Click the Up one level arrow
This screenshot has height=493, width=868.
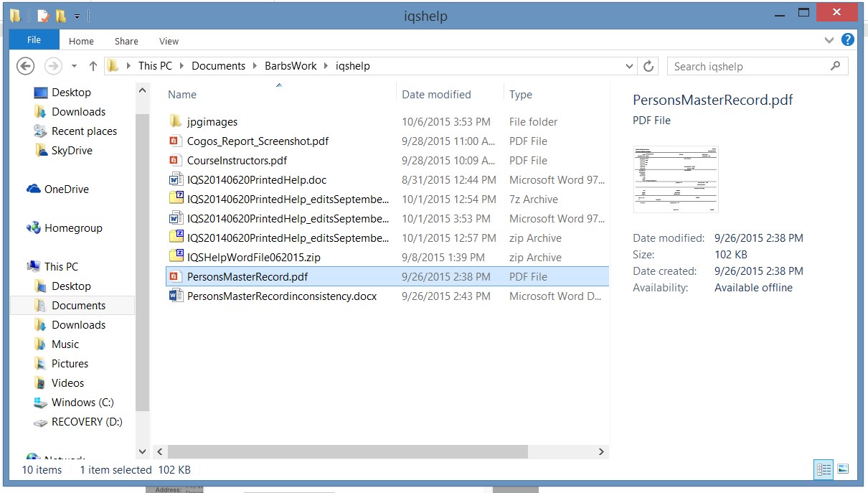(x=93, y=66)
